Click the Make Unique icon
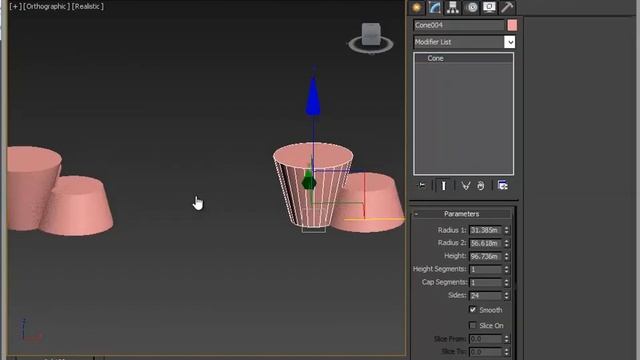The height and width of the screenshot is (360, 640). coord(465,186)
